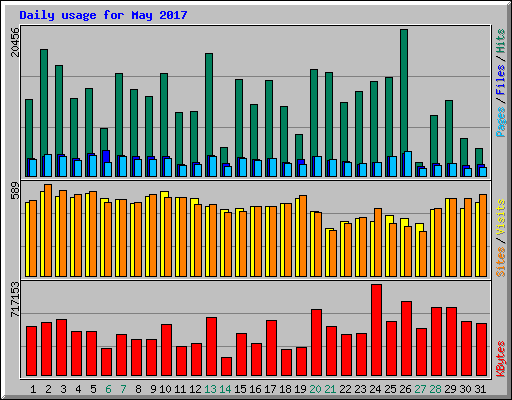Image resolution: width=512 pixels, height=400 pixels.
Task: Click the 'Sites' legend label
Action: click(501, 262)
